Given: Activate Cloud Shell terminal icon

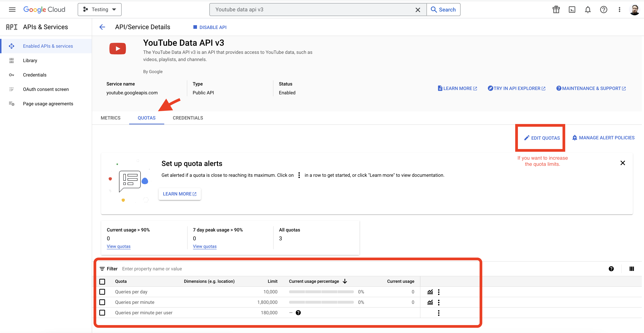Looking at the screenshot, I should point(572,10).
